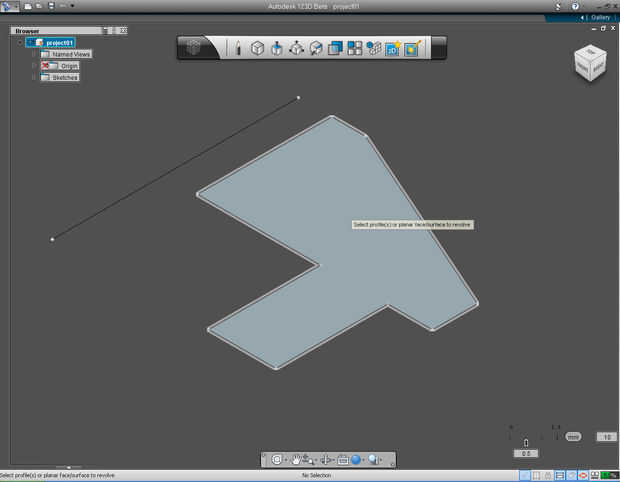
Task: Click the blue sphere visual style icon
Action: [x=356, y=459]
